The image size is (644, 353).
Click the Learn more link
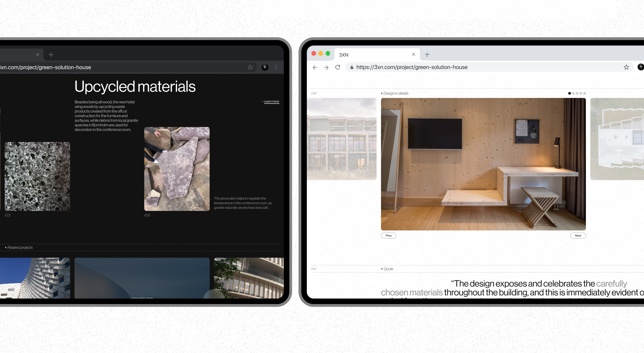[x=271, y=101]
